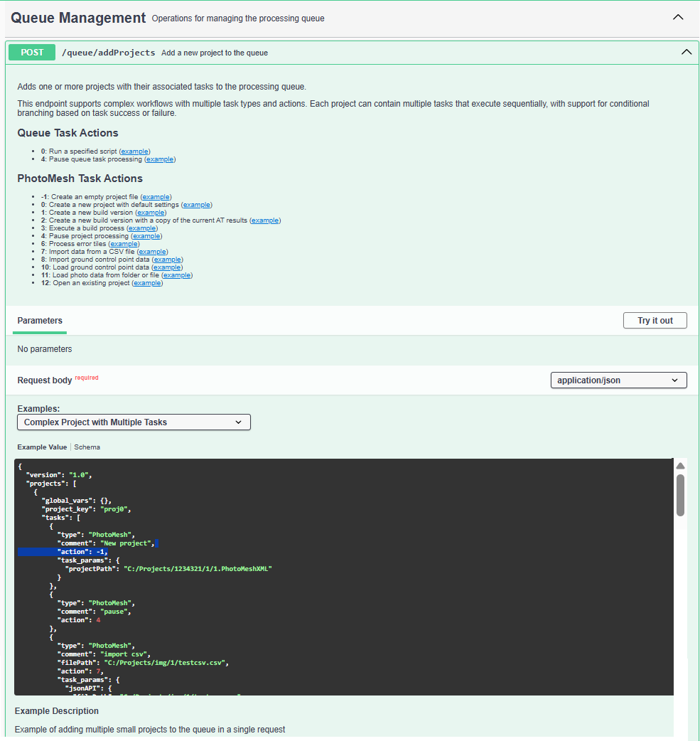Open the example for creating a new build version
The width and height of the screenshot is (700, 741).
[150, 212]
